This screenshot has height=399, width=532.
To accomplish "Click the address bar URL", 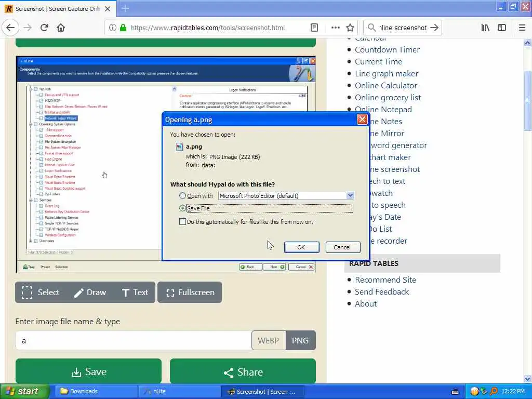I will pyautogui.click(x=208, y=28).
